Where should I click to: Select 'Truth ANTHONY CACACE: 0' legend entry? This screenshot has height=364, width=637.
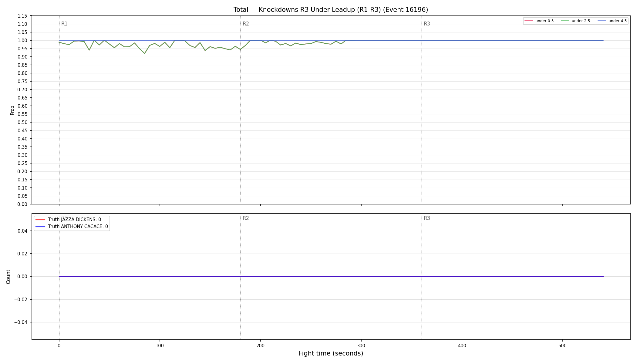pos(72,227)
